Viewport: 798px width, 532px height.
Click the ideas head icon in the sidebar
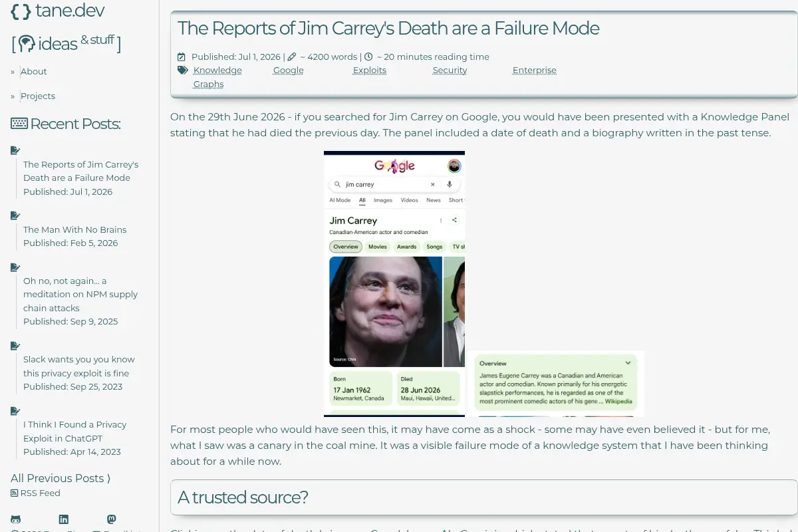coord(26,44)
